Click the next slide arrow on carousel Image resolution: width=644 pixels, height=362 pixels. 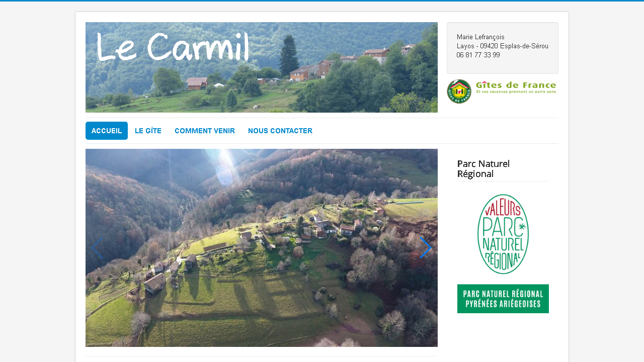(426, 248)
